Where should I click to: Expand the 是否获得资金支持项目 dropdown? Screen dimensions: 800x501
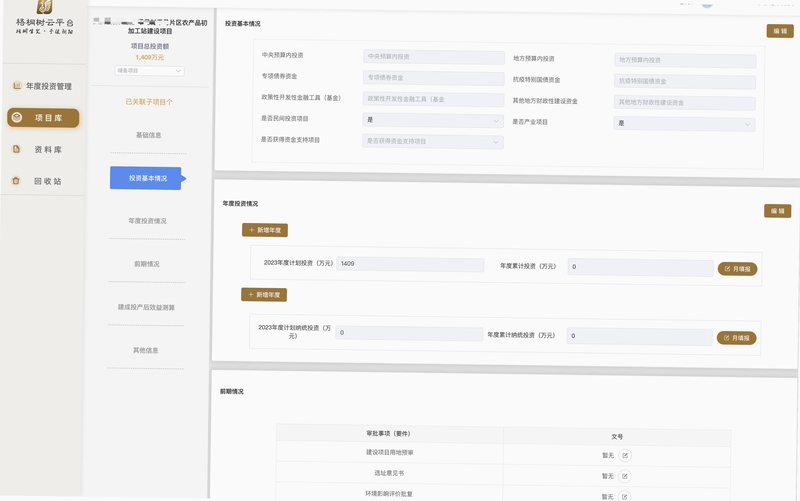433,141
